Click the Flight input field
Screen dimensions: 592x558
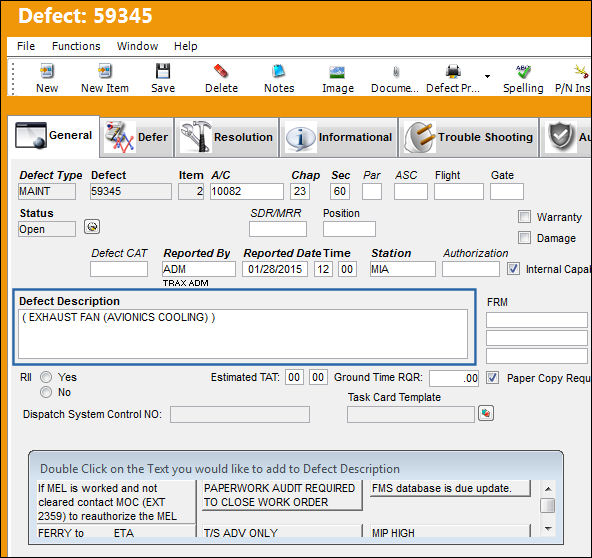pyautogui.click(x=459, y=191)
